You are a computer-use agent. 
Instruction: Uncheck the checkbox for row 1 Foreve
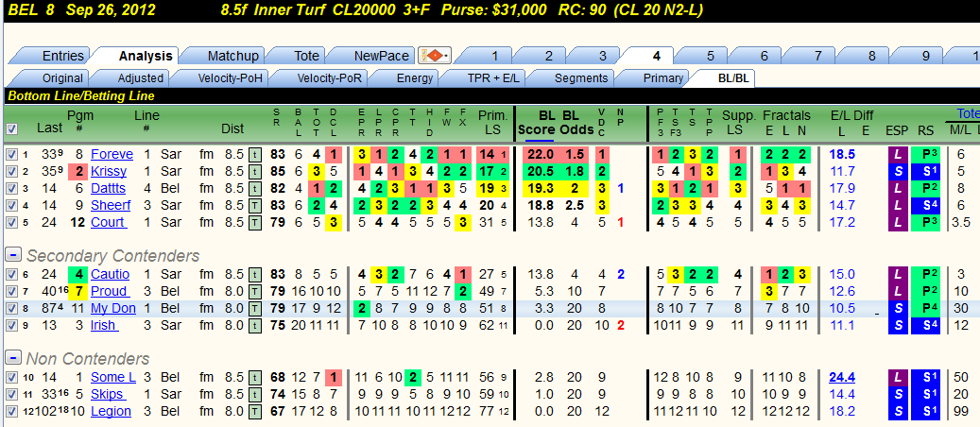[x=11, y=154]
